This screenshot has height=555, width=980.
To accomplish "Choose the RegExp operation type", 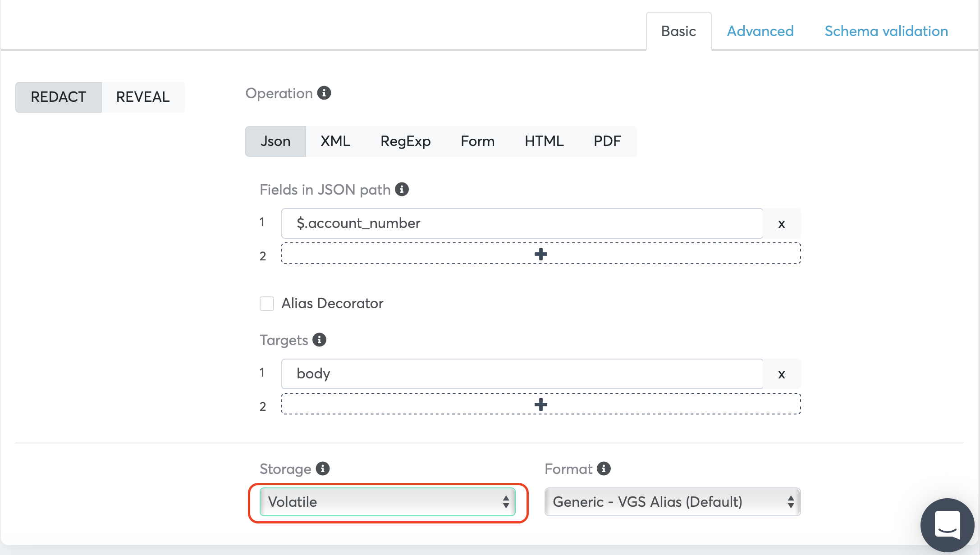I will pos(405,141).
